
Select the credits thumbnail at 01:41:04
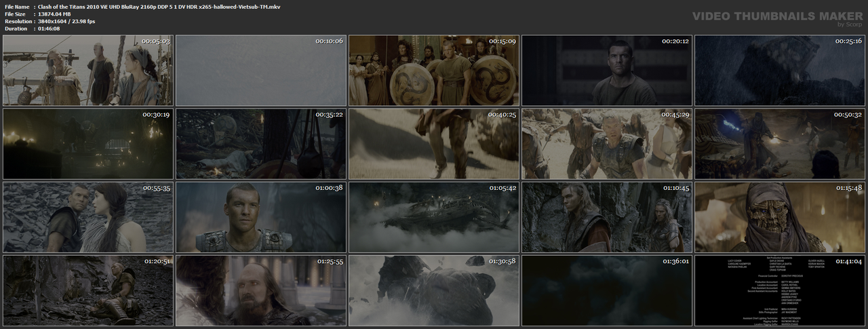click(778, 290)
